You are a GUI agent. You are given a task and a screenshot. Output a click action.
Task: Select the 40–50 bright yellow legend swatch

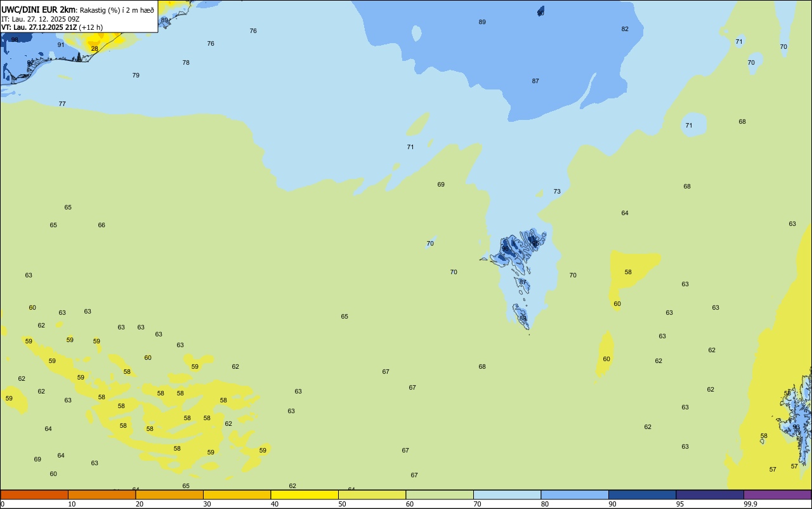pos(304,494)
